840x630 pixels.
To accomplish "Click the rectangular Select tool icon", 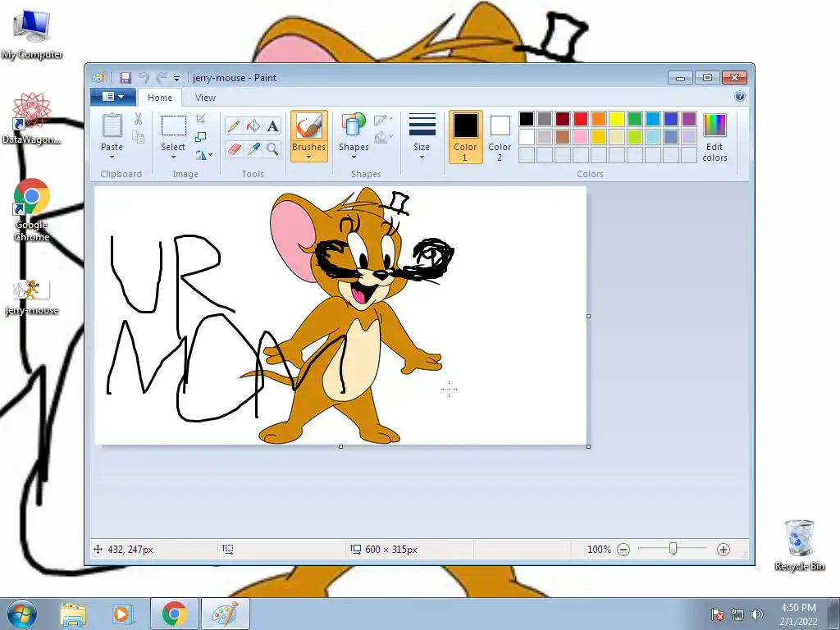I will point(174,126).
